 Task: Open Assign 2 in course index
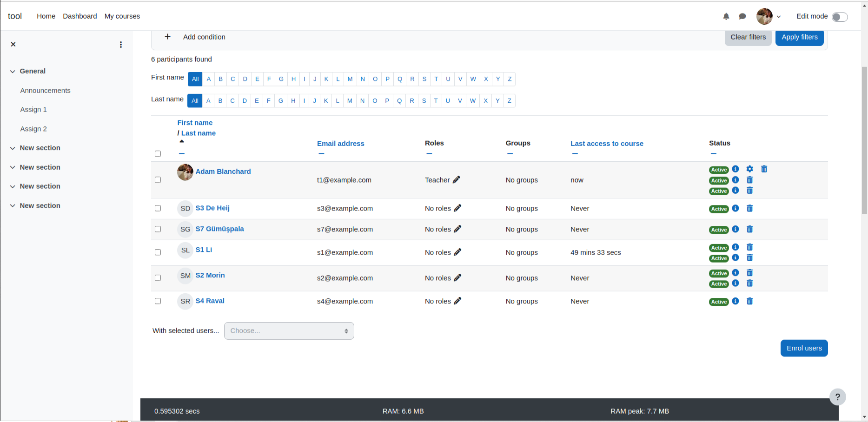point(33,129)
